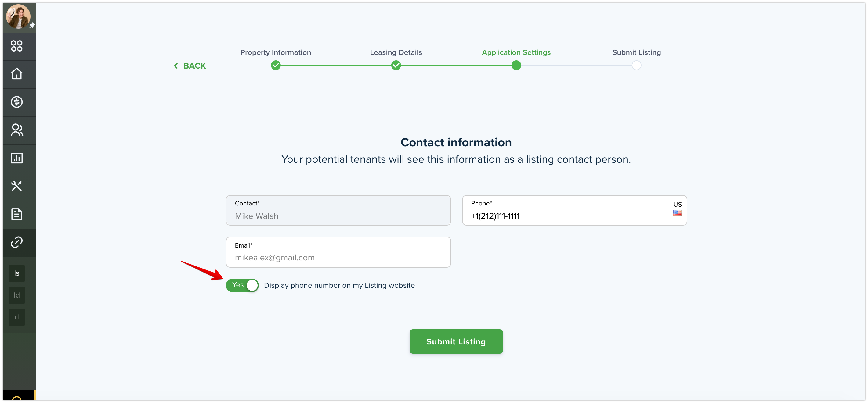Focus the Email input field

click(338, 252)
